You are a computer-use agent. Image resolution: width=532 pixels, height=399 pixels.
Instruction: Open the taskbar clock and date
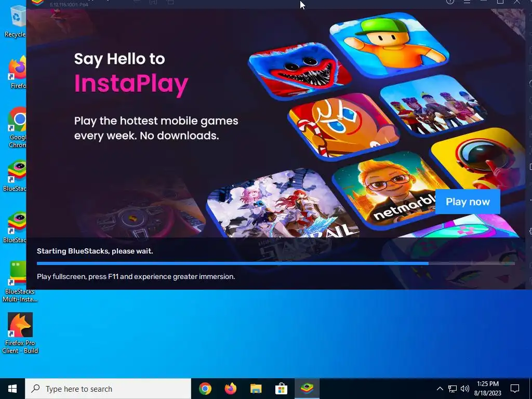(x=487, y=389)
